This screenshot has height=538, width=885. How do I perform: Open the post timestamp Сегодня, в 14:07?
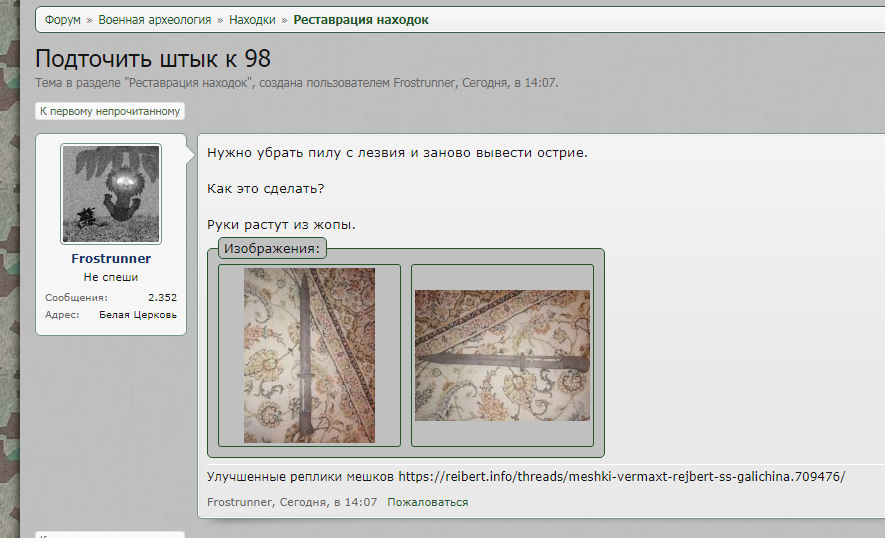point(328,502)
